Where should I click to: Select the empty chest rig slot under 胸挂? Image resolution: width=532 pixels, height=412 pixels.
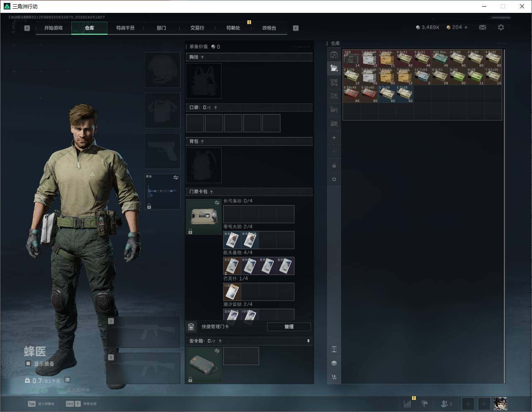(x=204, y=81)
